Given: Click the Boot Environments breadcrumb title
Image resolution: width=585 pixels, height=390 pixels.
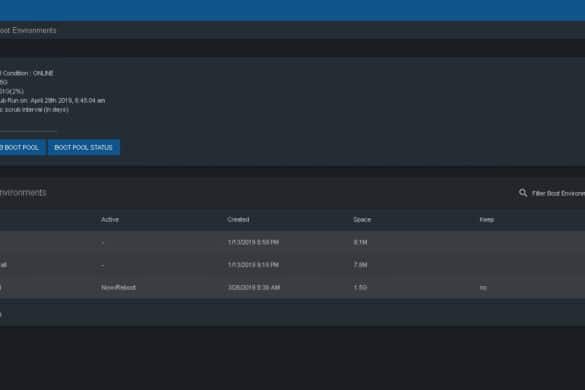Looking at the screenshot, I should click(28, 30).
